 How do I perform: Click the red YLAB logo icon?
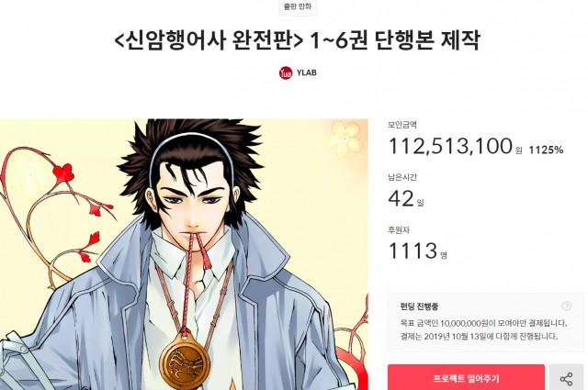click(x=286, y=72)
